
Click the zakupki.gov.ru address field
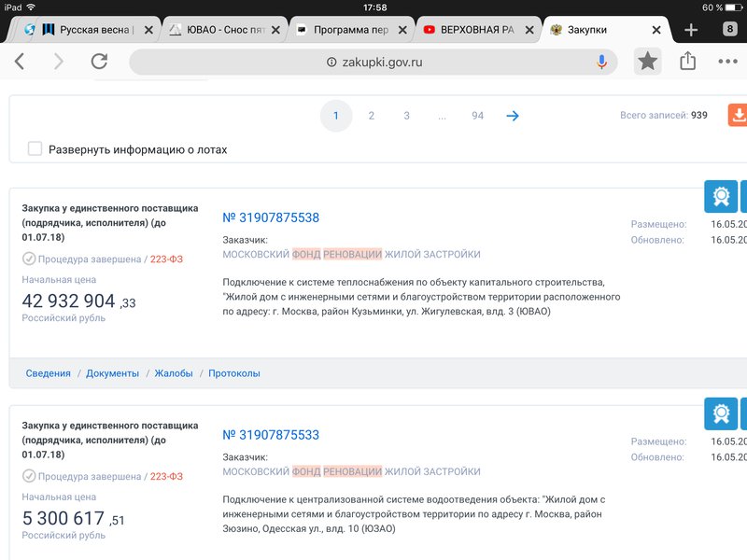pos(373,62)
